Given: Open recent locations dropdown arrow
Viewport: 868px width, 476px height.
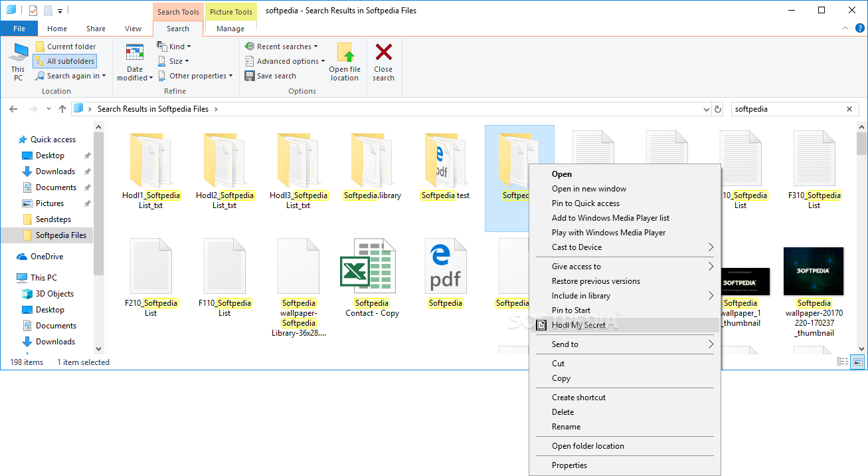Looking at the screenshot, I should point(48,110).
